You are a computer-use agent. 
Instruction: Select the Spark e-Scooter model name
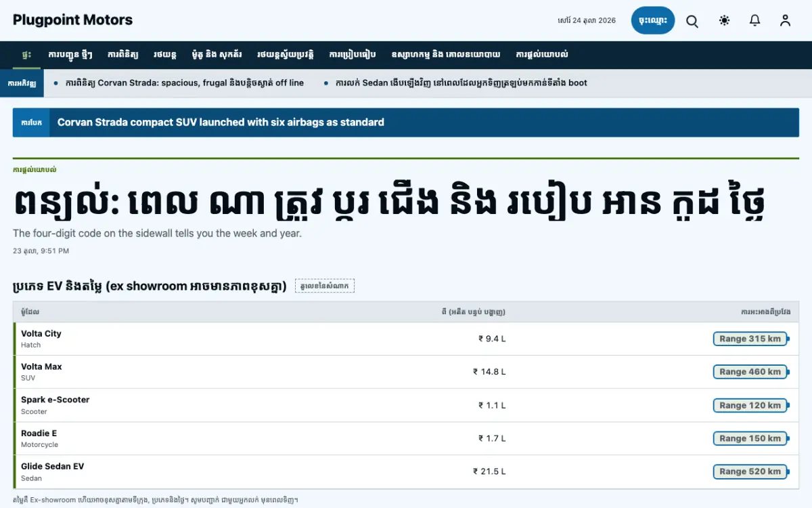(x=55, y=400)
